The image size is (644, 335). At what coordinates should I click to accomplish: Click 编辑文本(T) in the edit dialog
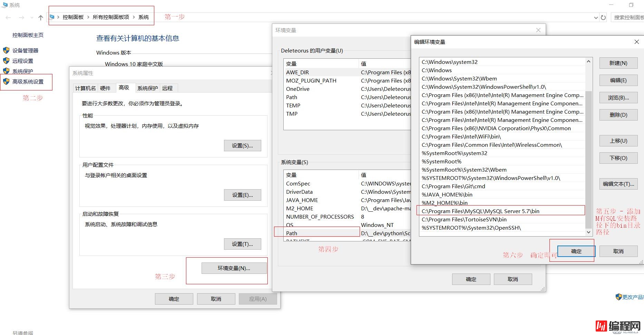pos(618,184)
